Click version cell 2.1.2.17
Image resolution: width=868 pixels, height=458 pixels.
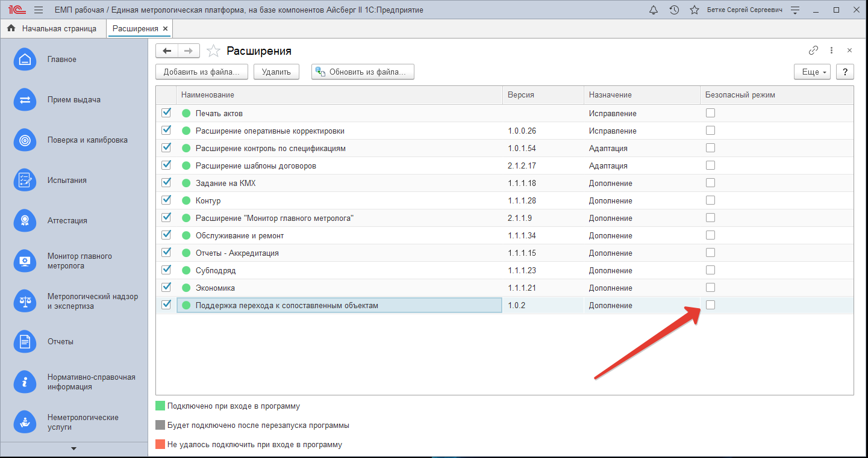point(543,166)
